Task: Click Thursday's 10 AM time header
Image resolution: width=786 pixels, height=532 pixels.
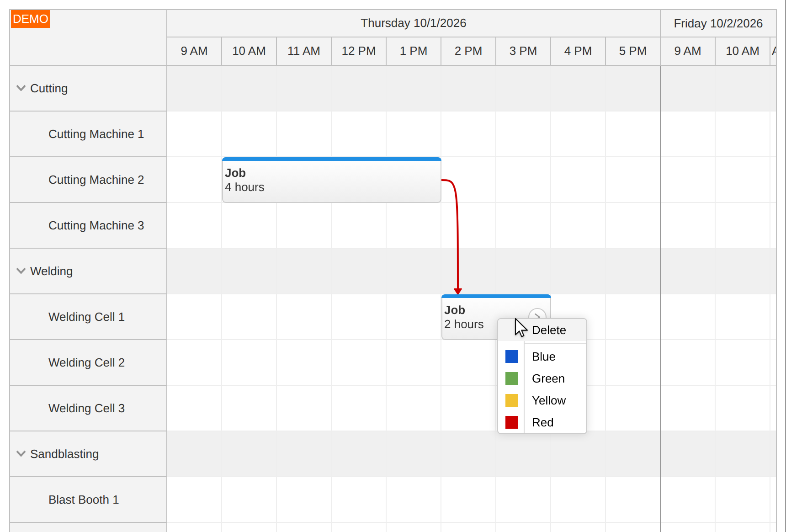Action: [249, 51]
